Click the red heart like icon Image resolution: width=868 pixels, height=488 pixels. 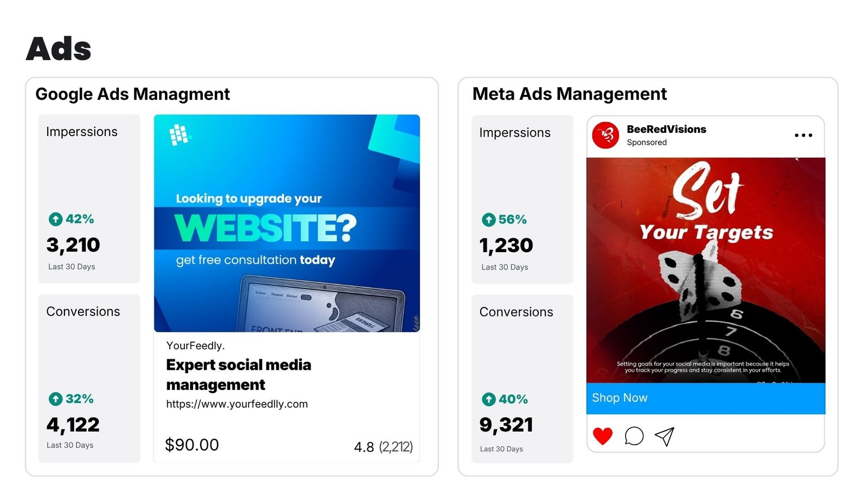coord(603,436)
